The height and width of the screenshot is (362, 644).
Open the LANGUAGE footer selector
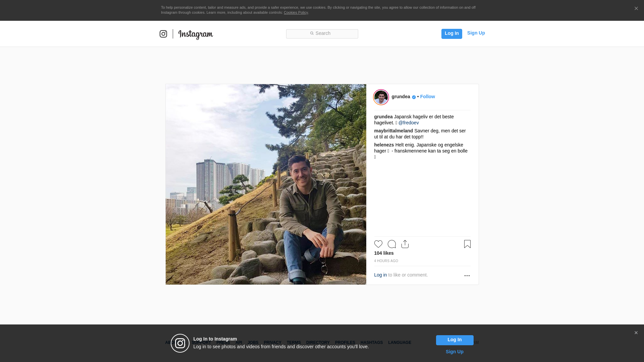(399, 343)
